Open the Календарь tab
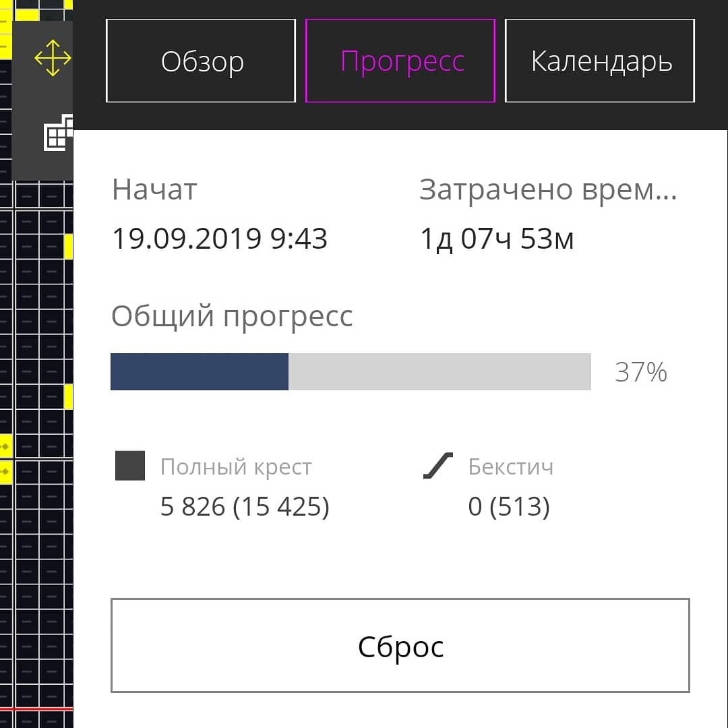728x728 pixels. point(600,61)
